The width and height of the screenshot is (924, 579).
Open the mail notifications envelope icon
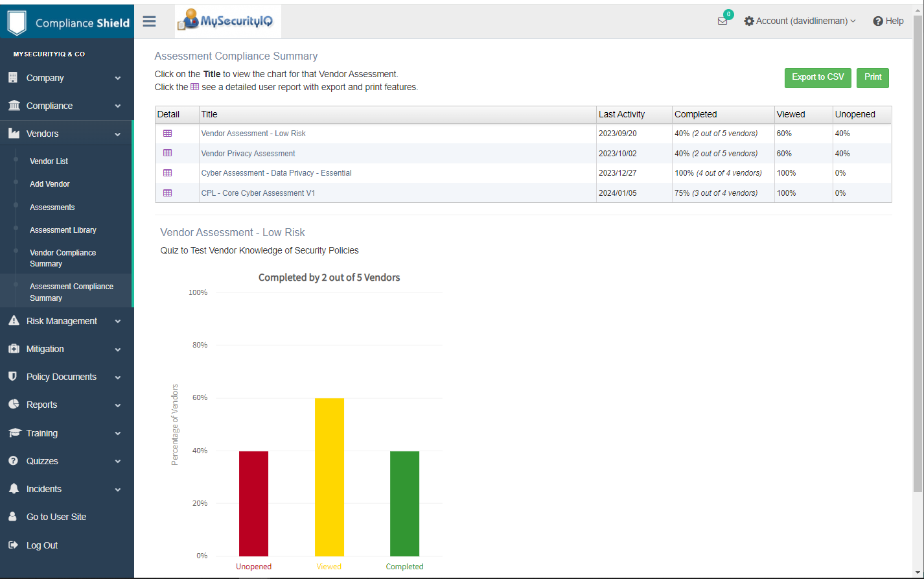(x=722, y=21)
